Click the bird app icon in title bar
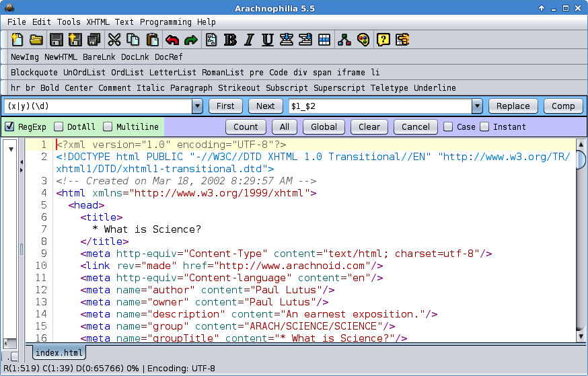Viewport: 588px width, 376px height. click(x=9, y=8)
